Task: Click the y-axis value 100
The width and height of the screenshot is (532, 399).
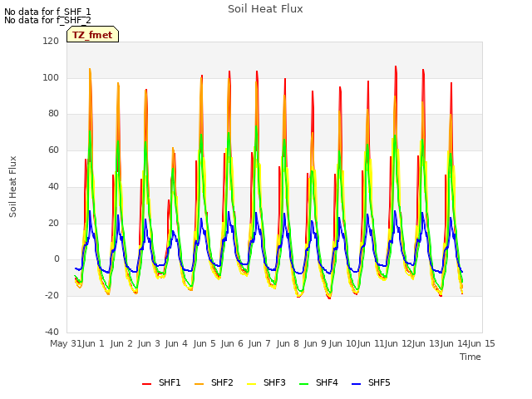Action: point(51,77)
